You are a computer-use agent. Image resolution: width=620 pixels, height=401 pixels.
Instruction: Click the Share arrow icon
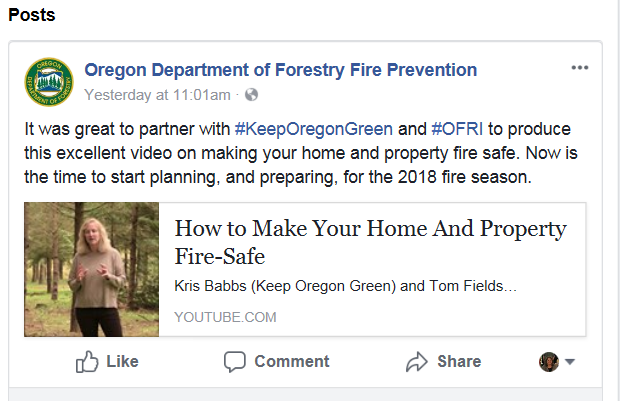416,362
